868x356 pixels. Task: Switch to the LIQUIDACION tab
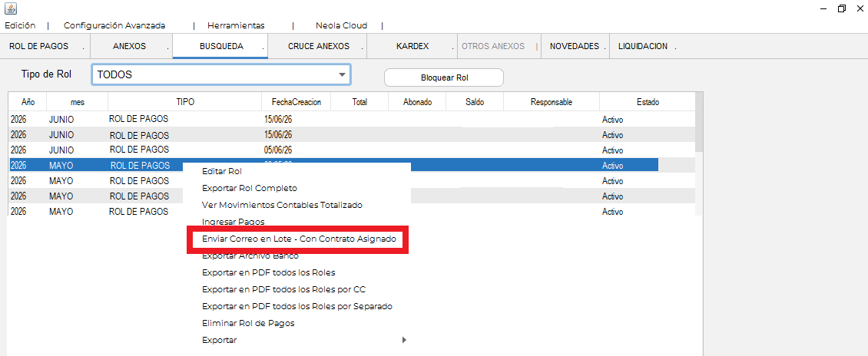click(643, 47)
